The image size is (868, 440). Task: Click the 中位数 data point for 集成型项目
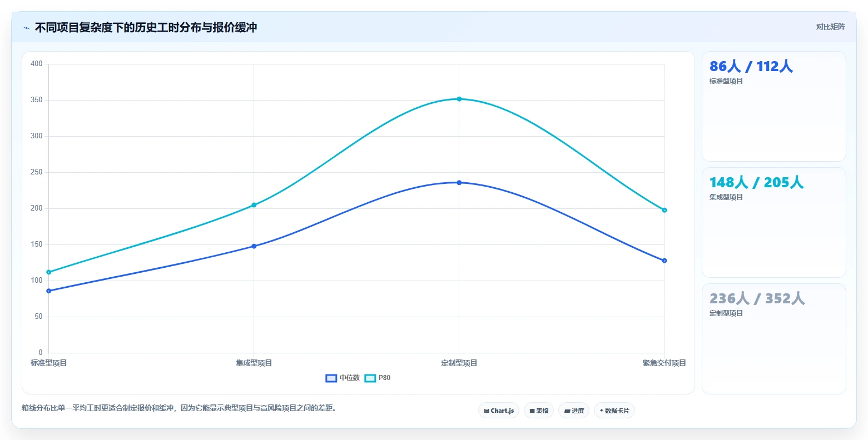tap(254, 246)
